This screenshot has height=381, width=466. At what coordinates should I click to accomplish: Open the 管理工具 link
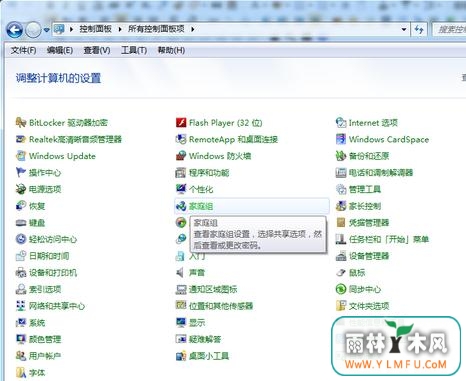tap(365, 189)
